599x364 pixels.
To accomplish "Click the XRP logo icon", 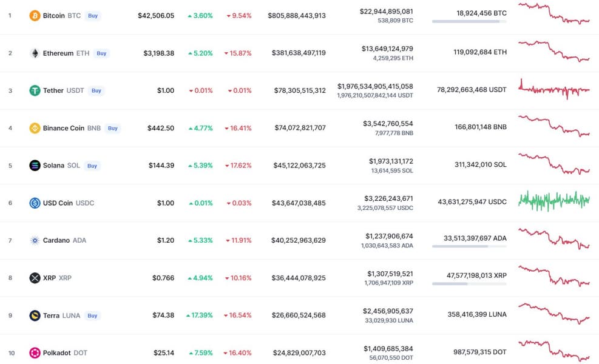I will (35, 278).
